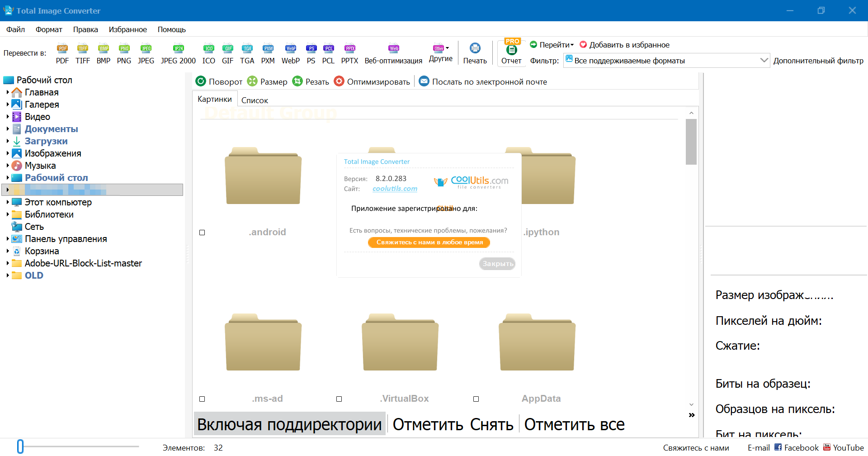Tick the .VirtualBox folder checkbox
This screenshot has width=868, height=456.
point(339,399)
